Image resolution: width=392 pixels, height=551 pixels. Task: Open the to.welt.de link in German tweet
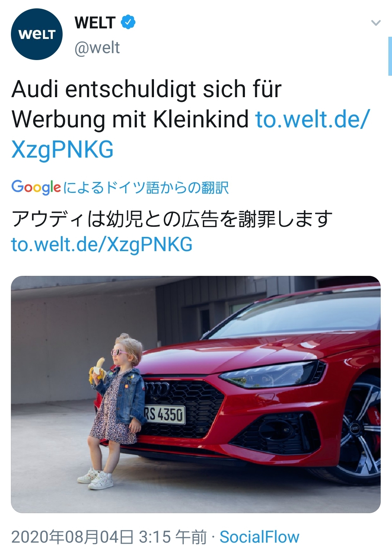pos(191,134)
